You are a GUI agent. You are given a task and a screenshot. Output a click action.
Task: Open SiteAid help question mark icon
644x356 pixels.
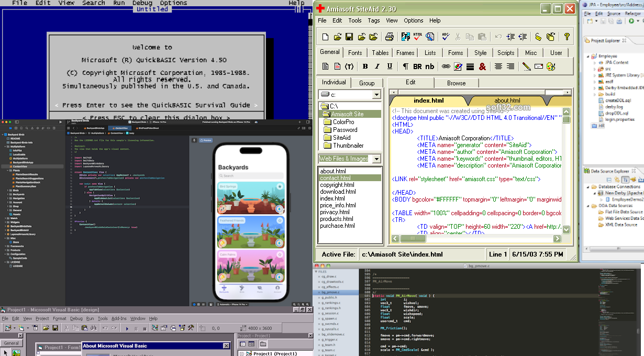pyautogui.click(x=567, y=37)
